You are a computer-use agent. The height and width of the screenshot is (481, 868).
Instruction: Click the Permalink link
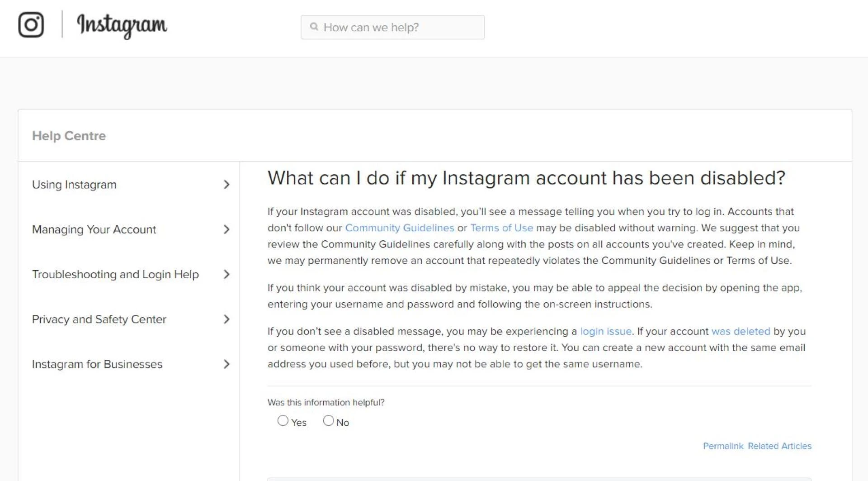click(723, 446)
